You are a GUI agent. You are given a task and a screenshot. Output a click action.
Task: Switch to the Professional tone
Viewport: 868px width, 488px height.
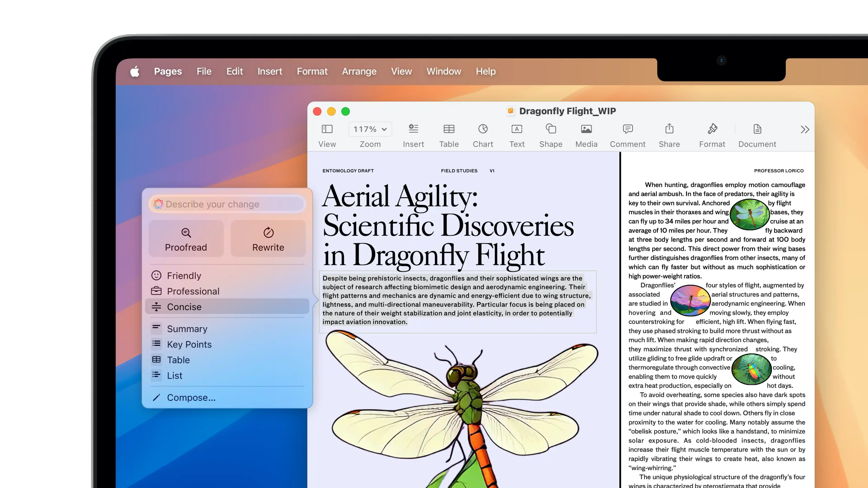(x=193, y=291)
